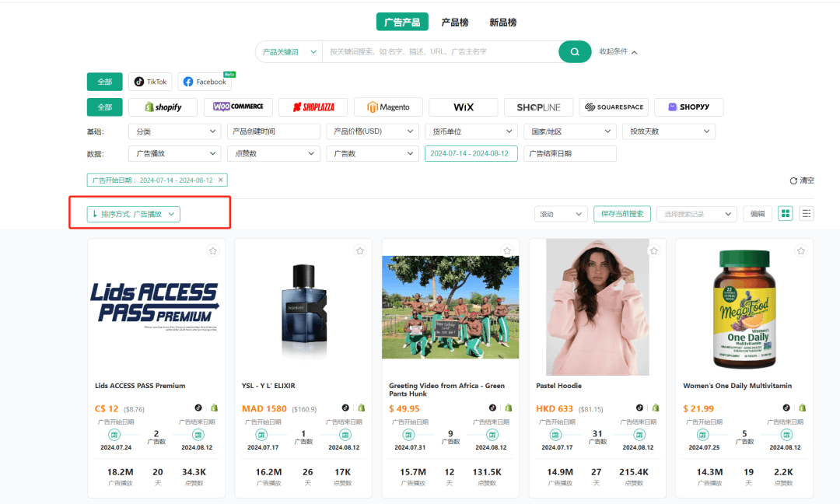The height and width of the screenshot is (504, 840).
Task: Remove the 广告开始日期 filter tag
Action: [x=221, y=180]
